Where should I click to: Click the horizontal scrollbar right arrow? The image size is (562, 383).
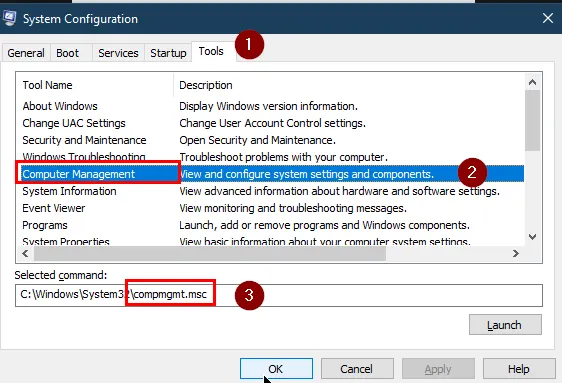516,254
